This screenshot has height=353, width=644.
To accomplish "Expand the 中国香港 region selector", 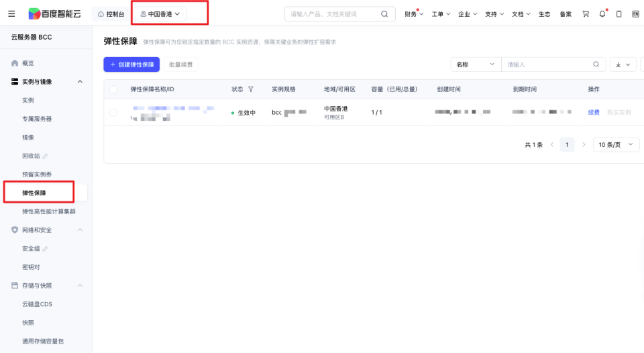I will click(x=160, y=14).
